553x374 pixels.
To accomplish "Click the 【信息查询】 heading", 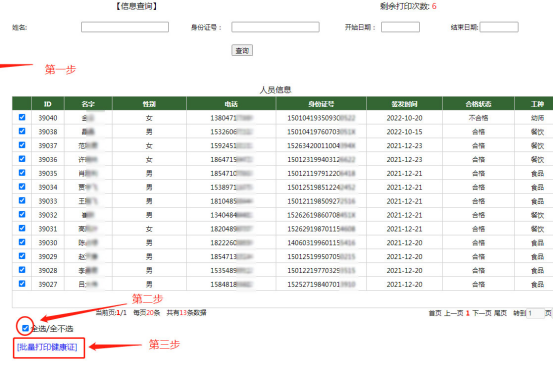I will [x=136, y=6].
